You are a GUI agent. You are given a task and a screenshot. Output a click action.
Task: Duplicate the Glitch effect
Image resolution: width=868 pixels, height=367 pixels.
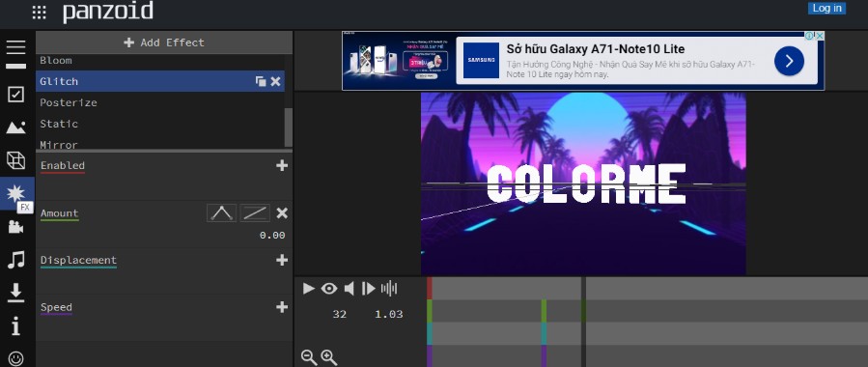click(260, 82)
